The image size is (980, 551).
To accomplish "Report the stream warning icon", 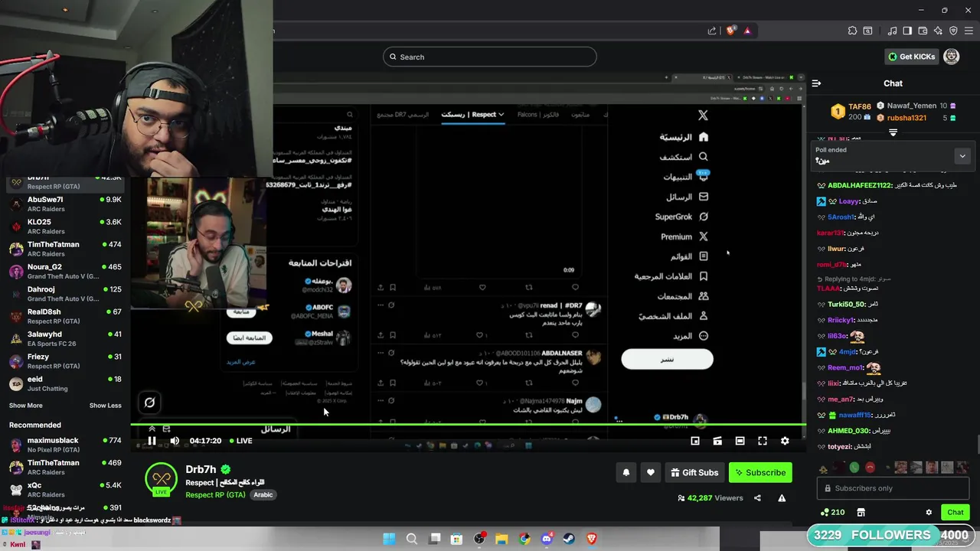I will click(x=782, y=498).
